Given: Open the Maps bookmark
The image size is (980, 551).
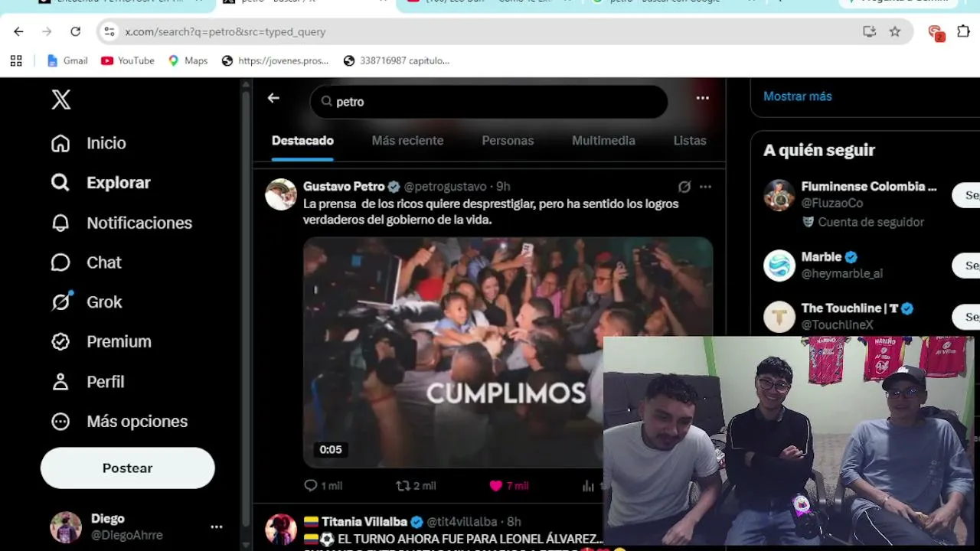Looking at the screenshot, I should tap(188, 60).
